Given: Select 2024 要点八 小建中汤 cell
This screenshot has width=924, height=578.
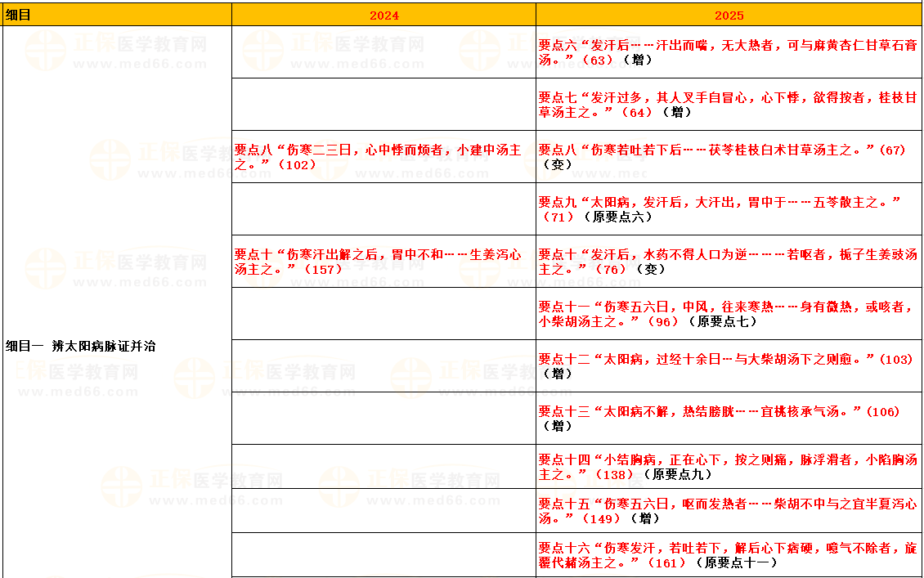Looking at the screenshot, I should coord(384,157).
